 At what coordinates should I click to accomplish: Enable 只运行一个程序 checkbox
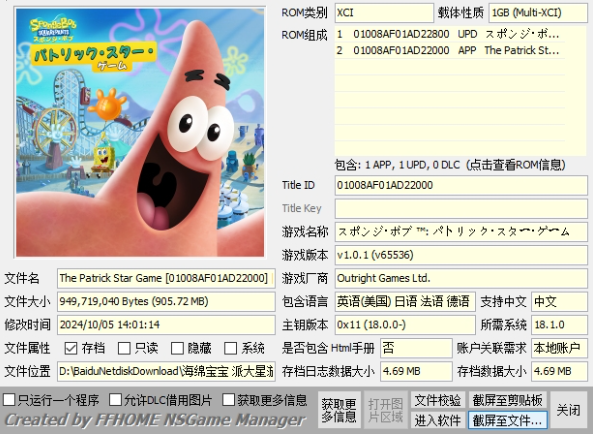tap(9, 400)
